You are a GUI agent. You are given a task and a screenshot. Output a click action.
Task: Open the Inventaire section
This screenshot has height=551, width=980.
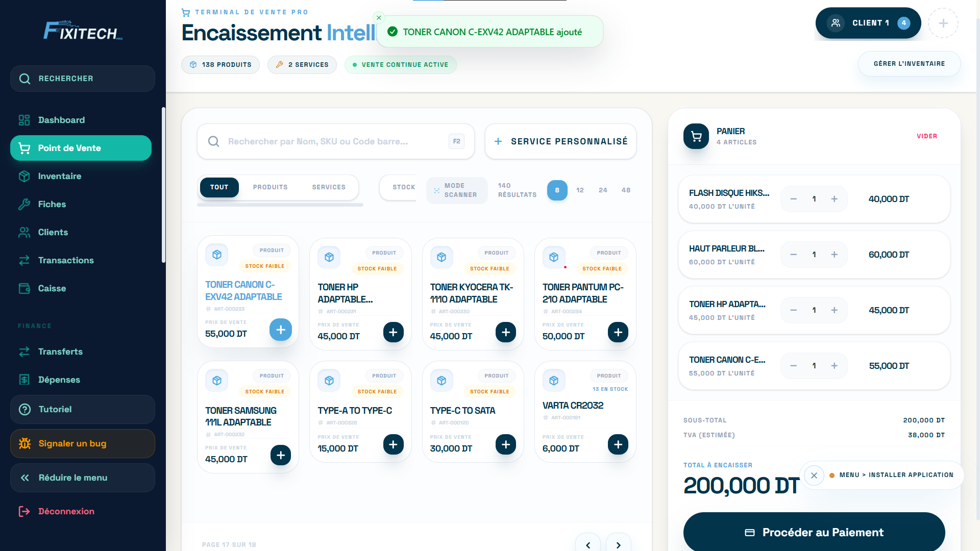pos(60,176)
